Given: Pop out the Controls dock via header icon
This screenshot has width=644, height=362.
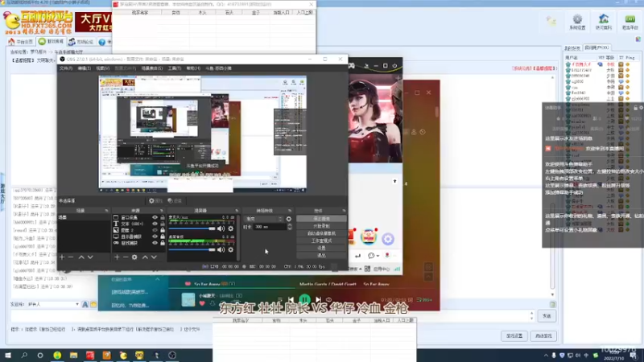Looking at the screenshot, I should [344, 211].
